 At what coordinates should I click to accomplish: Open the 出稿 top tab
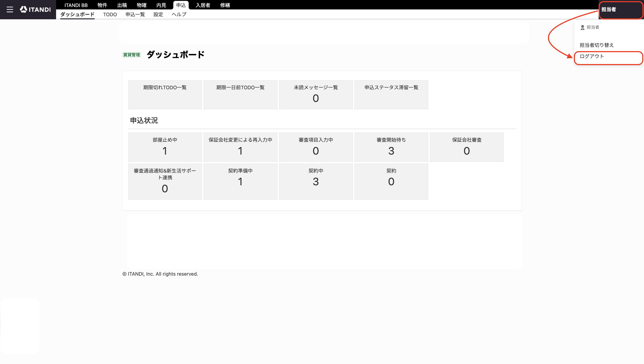tap(122, 5)
